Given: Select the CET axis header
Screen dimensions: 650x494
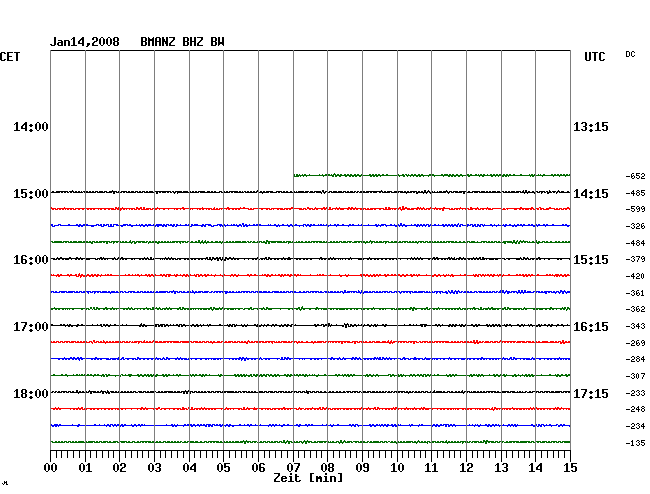Looking at the screenshot, I should (10, 57).
